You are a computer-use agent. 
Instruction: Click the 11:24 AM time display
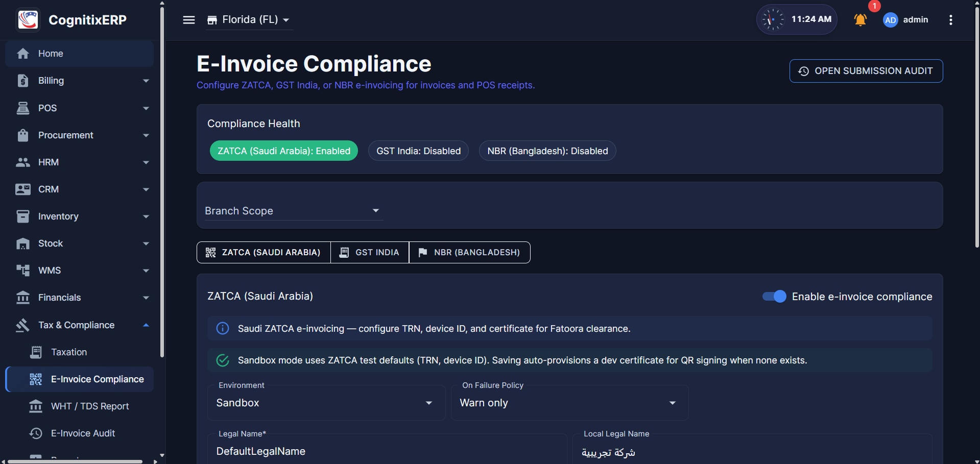811,19
